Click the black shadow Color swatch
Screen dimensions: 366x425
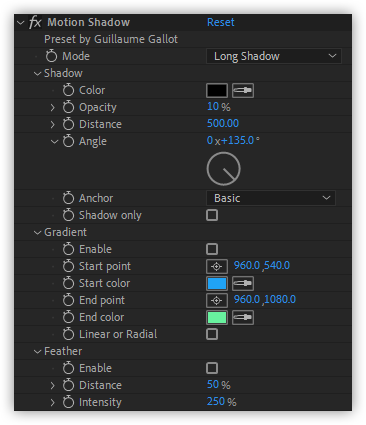(217, 90)
